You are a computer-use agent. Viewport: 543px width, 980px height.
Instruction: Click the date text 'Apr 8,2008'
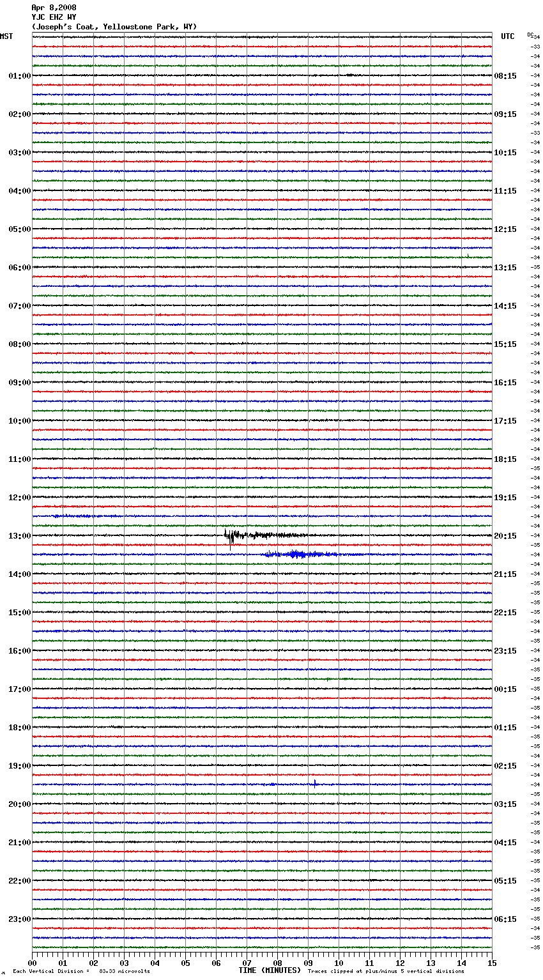tap(54, 8)
